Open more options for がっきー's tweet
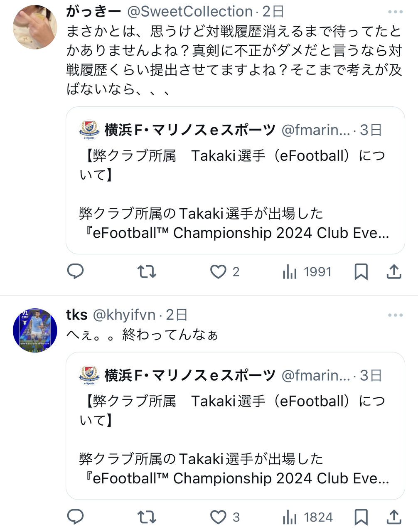This screenshot has height=532, width=418. (395, 12)
